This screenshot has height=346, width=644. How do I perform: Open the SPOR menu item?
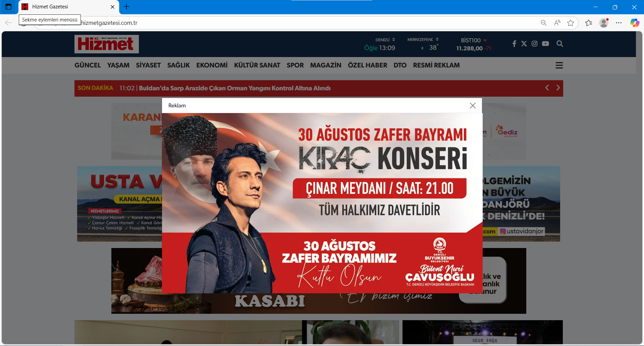tap(295, 65)
